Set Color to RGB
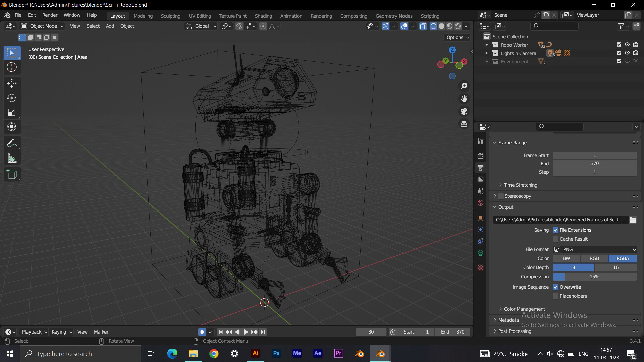Viewport: 644px width, 362px height. [594, 258]
